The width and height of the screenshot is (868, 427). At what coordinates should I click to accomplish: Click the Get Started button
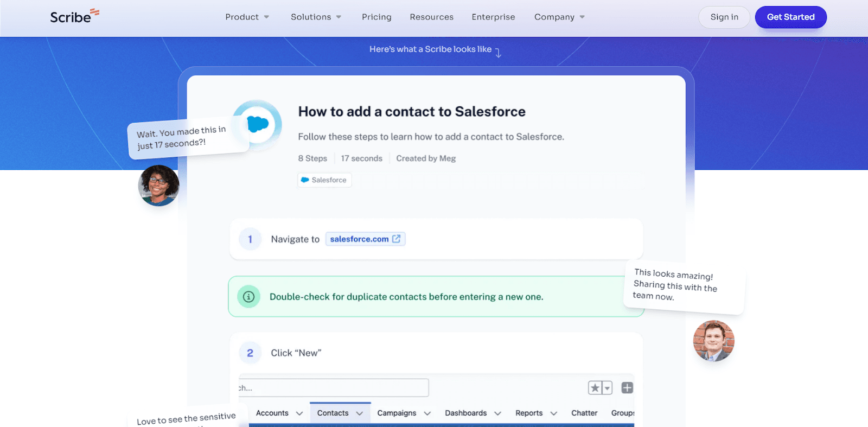click(x=791, y=17)
